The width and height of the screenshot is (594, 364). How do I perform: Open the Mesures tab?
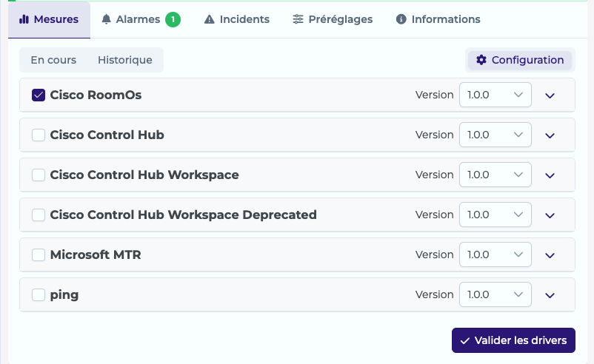click(x=49, y=19)
